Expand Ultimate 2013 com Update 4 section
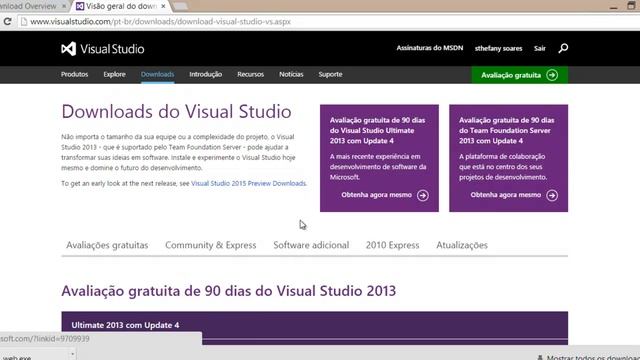This screenshot has height=360, width=640. 315,325
